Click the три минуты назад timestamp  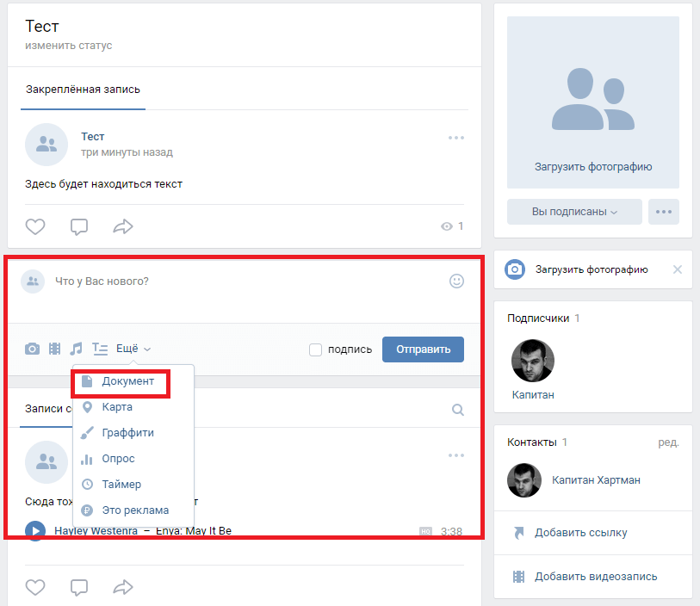click(x=127, y=152)
